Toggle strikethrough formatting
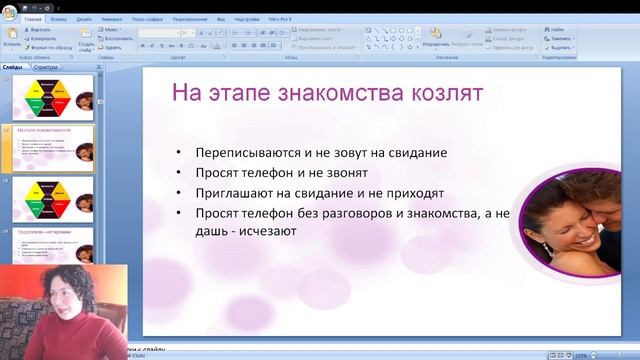 pos(171,46)
